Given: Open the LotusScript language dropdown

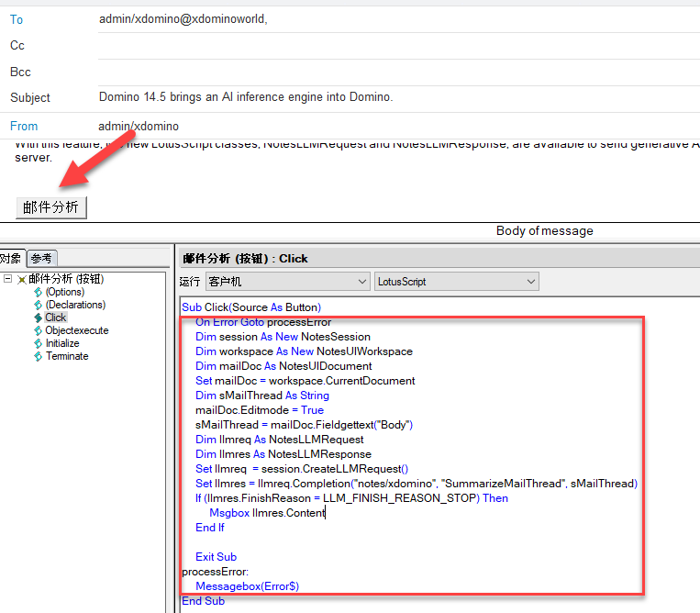Looking at the screenshot, I should [456, 282].
